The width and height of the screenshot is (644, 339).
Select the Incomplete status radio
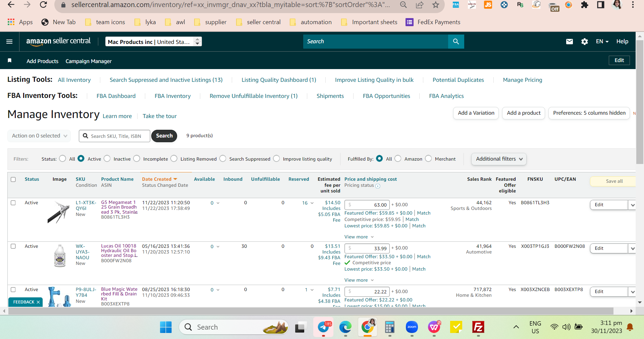[x=137, y=159]
